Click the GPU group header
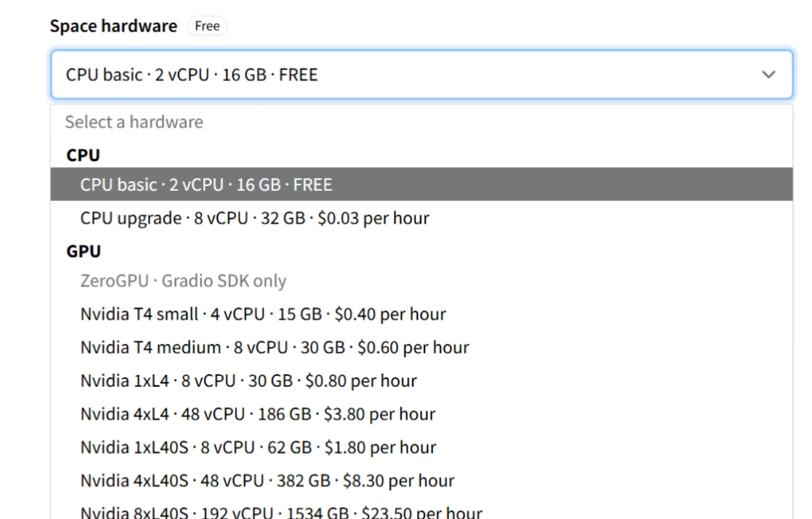 tap(84, 251)
